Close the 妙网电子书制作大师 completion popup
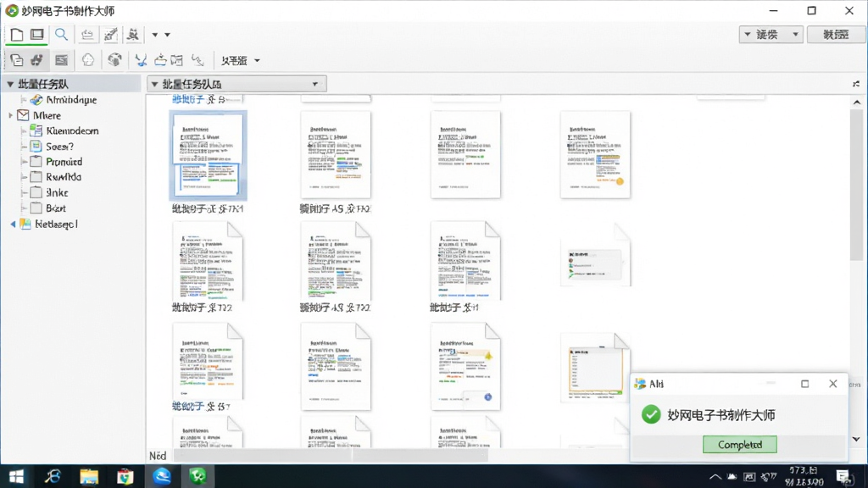 (833, 384)
